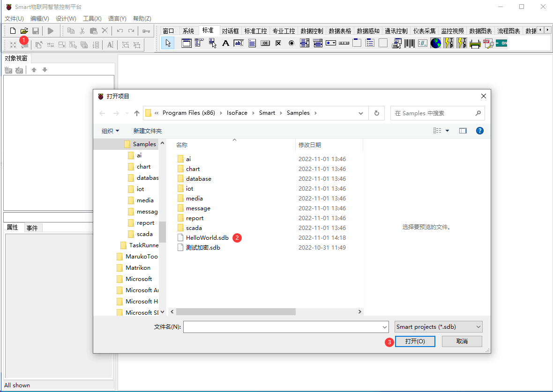Switch to the 通讯控制 palette tab

tap(396, 31)
